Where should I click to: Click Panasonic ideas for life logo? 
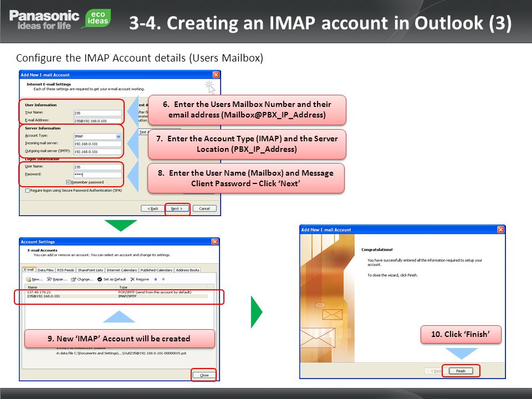click(x=44, y=20)
